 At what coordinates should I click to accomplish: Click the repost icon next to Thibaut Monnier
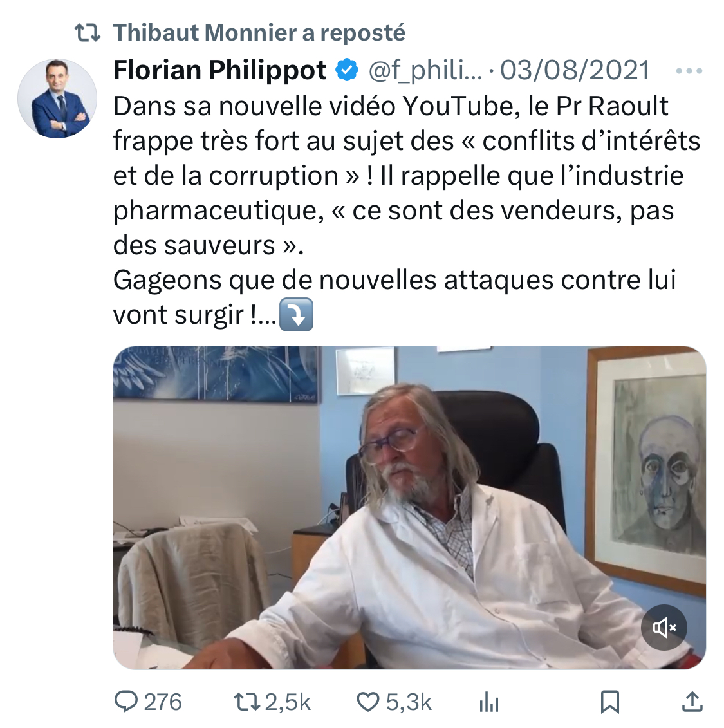pyautogui.click(x=88, y=33)
